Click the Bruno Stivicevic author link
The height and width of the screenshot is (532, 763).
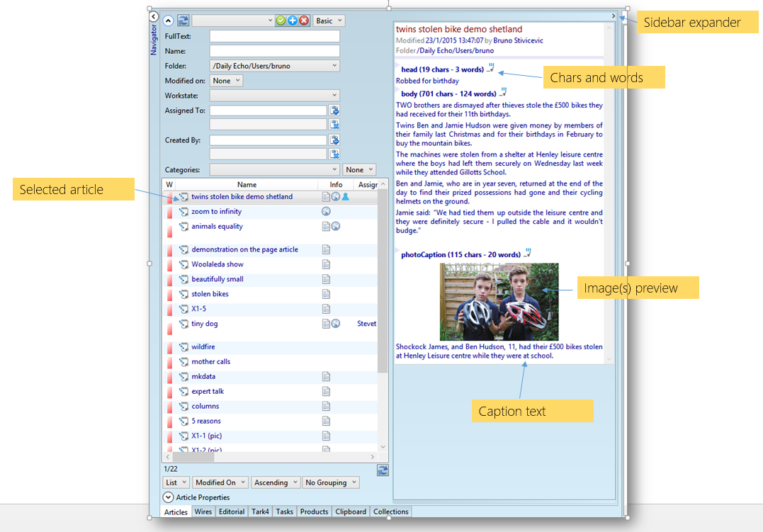pyautogui.click(x=519, y=40)
